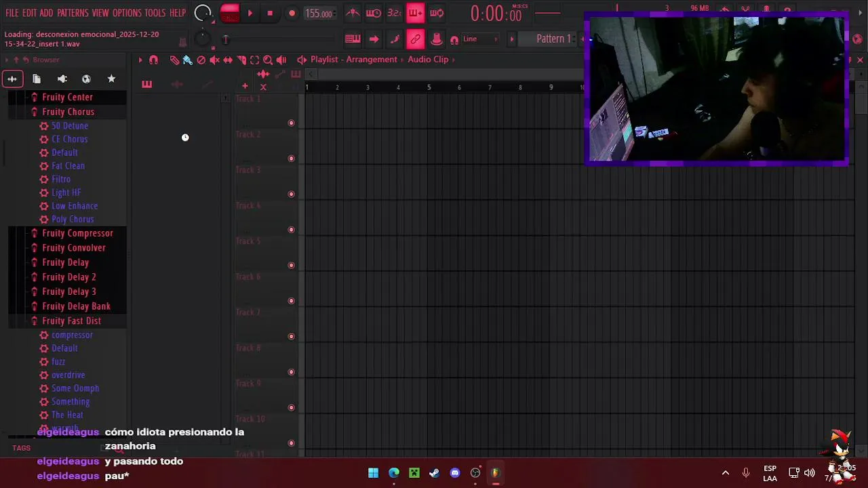This screenshot has width=868, height=488.
Task: Collapse the Fruity Chorus presets folder
Action: click(x=68, y=112)
